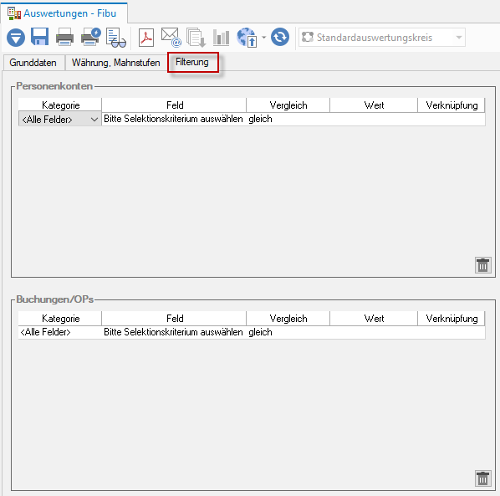Viewport: 500px width, 496px height.
Task: Click Kategorie column header in Personenkonten
Action: (x=60, y=105)
